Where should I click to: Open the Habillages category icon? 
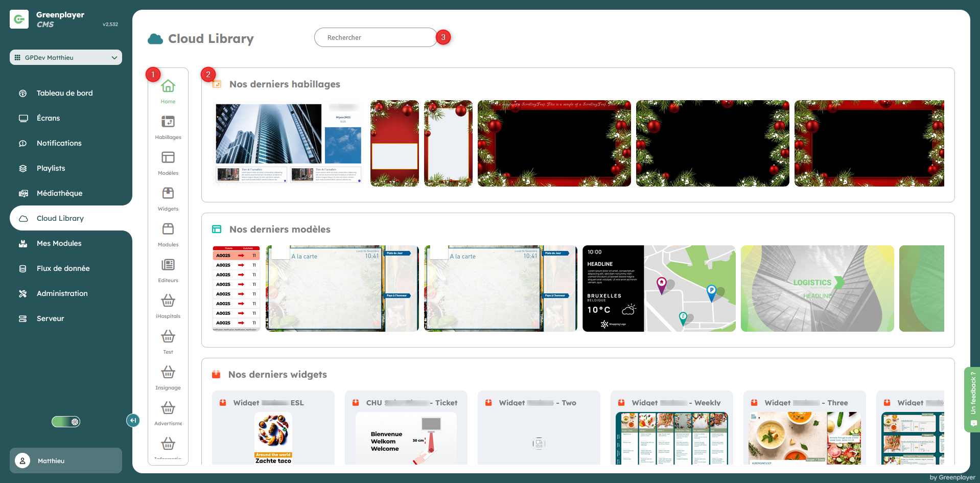coord(168,122)
